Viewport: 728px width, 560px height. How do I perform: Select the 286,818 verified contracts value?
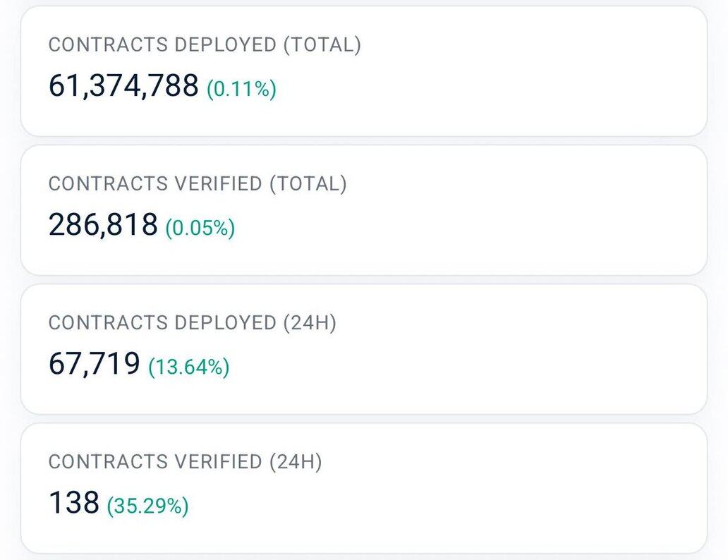(103, 225)
